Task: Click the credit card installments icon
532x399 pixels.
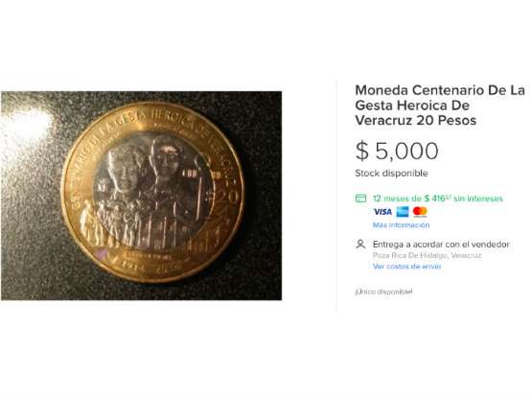Action: tap(360, 199)
